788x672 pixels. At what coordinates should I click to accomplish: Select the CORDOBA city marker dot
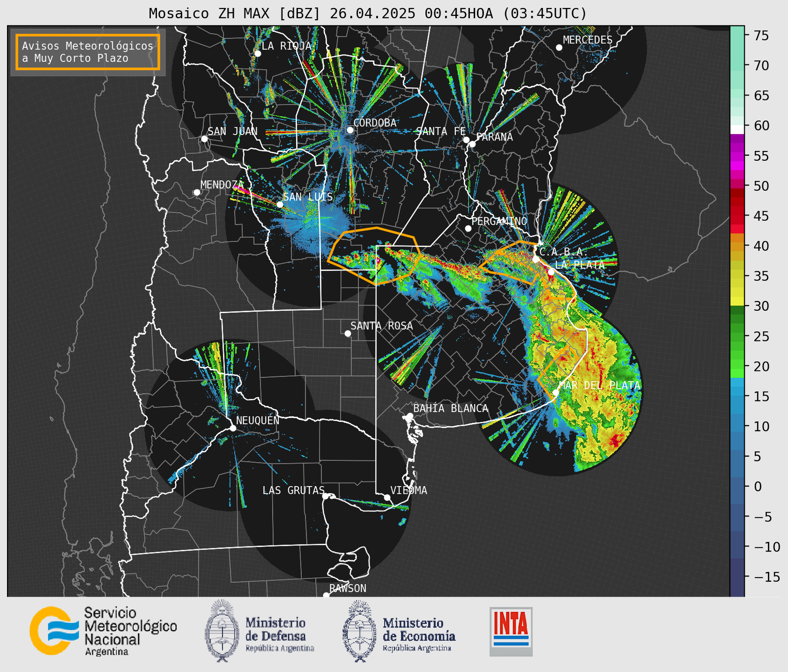(x=350, y=130)
